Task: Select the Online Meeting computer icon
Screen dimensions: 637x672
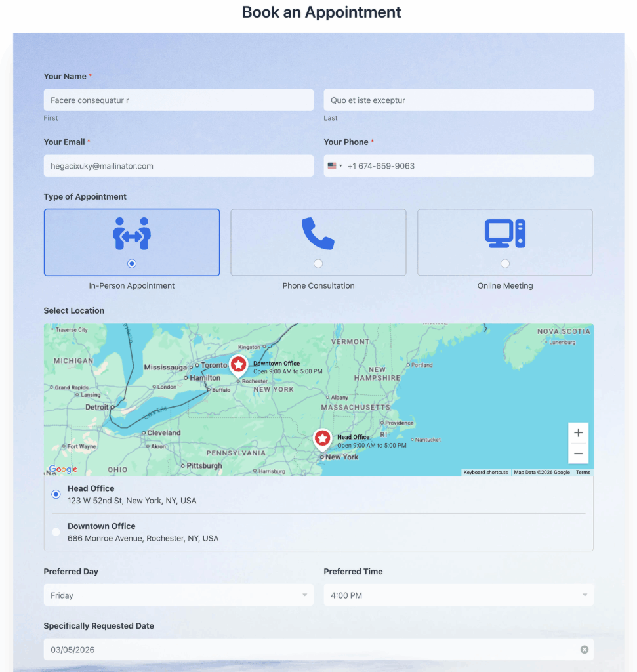Action: pos(504,234)
